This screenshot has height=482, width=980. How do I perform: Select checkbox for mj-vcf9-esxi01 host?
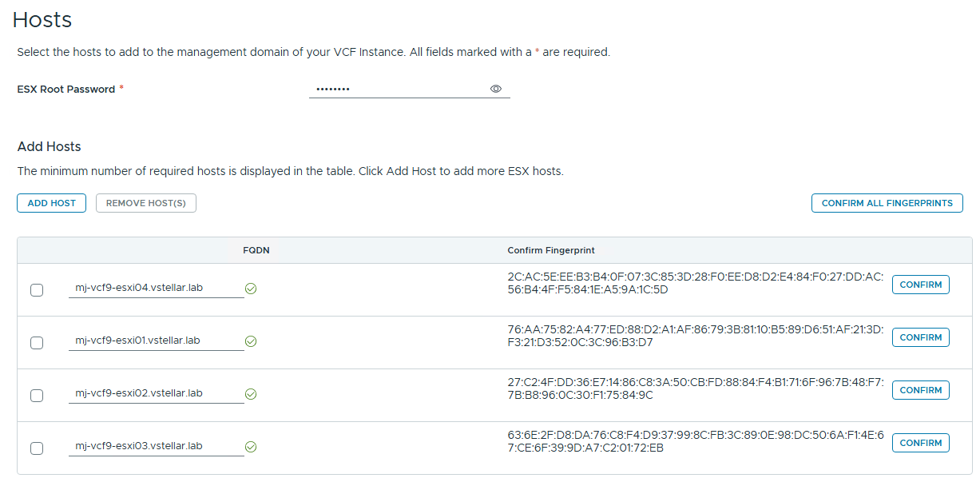[x=37, y=343]
